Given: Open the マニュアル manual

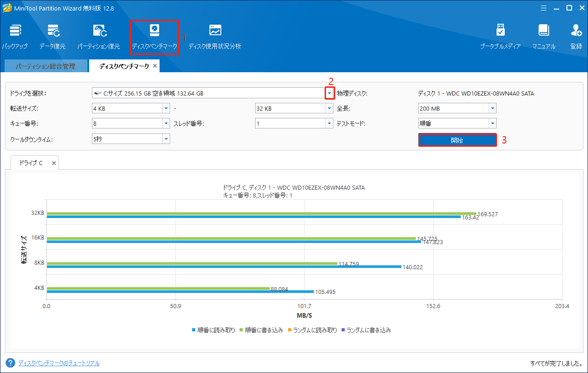Looking at the screenshot, I should click(x=544, y=37).
